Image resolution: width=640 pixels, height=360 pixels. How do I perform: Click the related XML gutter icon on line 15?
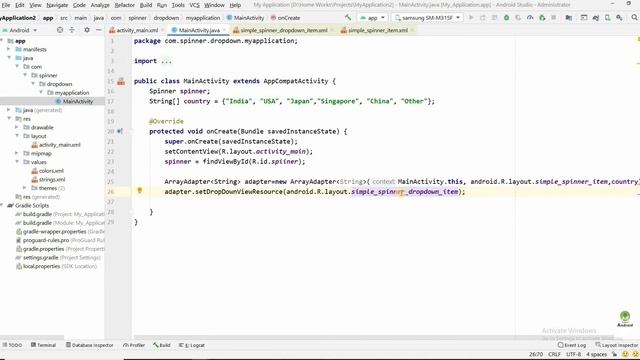(121, 81)
